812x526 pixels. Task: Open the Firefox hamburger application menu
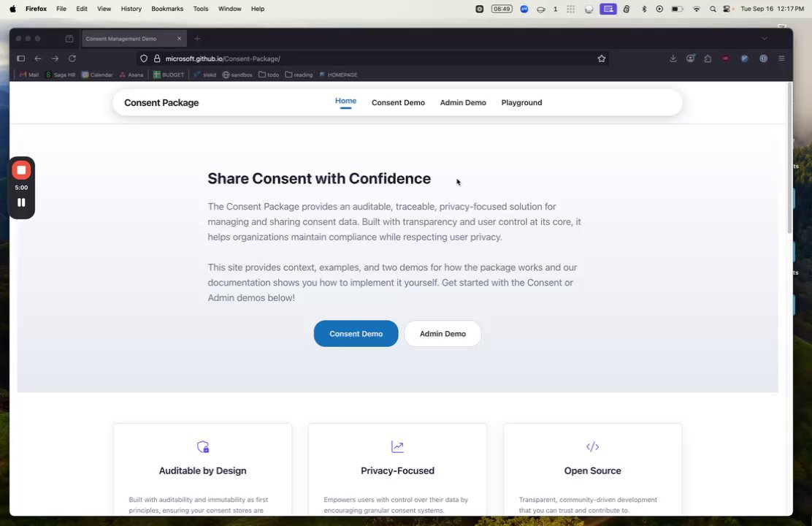coord(781,58)
